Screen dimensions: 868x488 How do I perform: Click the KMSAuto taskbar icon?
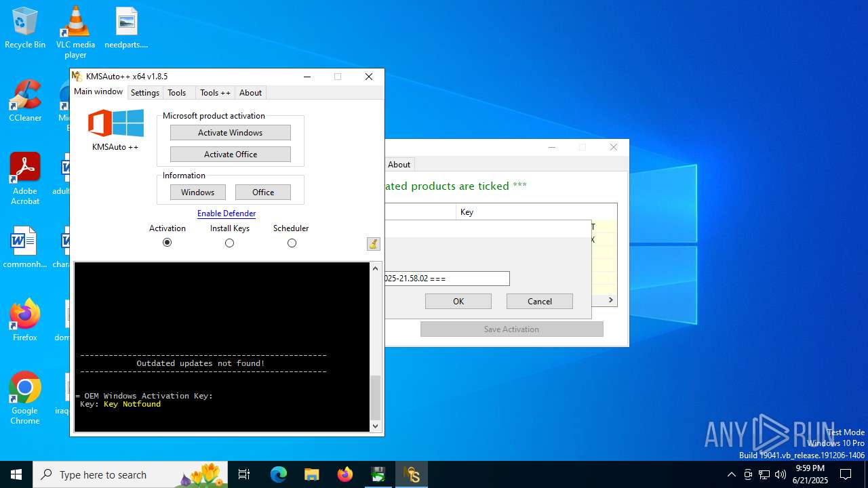412,474
